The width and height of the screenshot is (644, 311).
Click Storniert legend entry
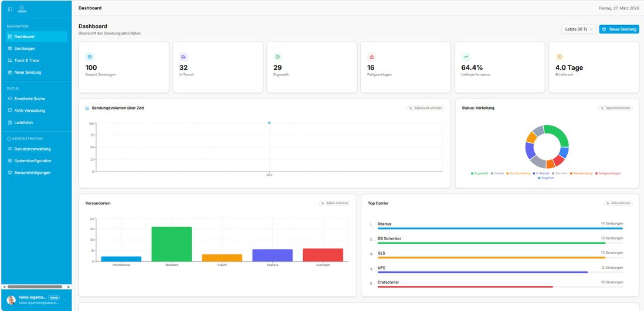[x=560, y=173]
